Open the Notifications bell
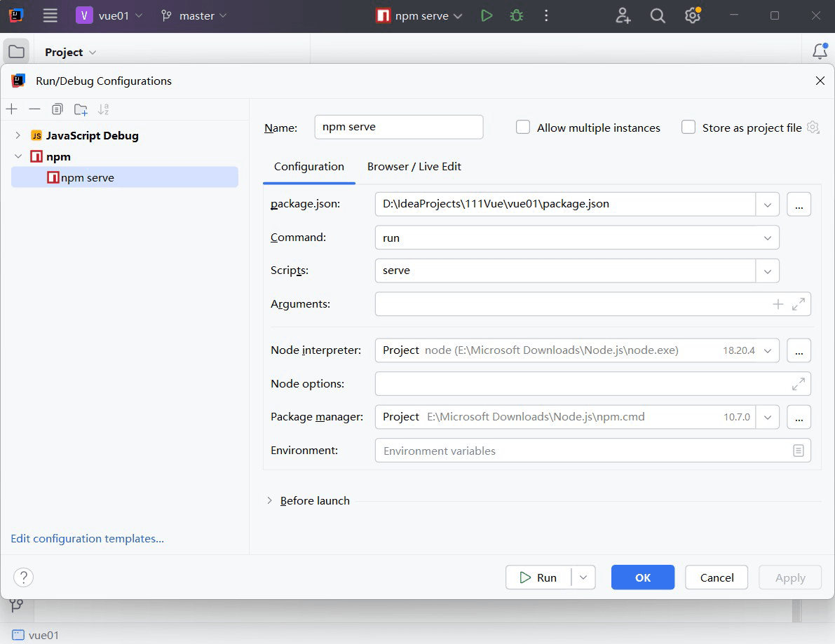 [x=819, y=51]
